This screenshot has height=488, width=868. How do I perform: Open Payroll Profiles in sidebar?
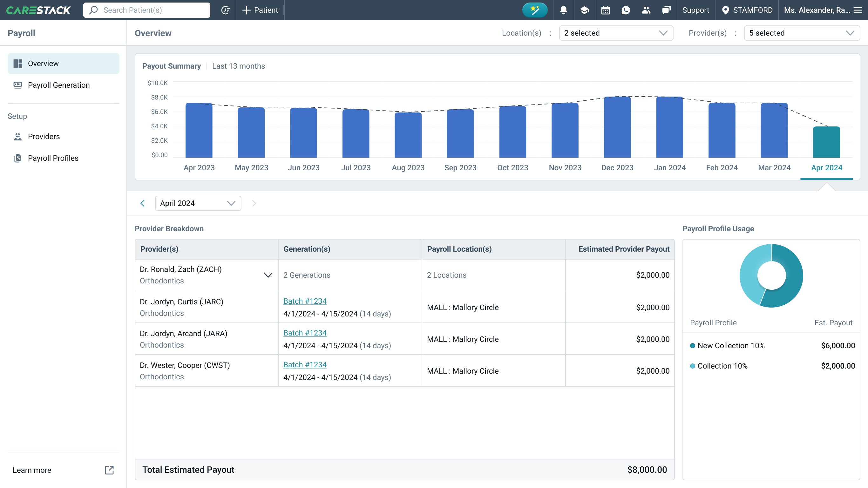63,158
